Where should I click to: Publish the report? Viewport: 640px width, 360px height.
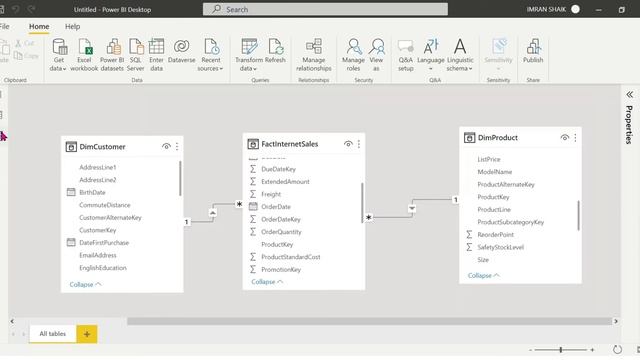click(x=533, y=51)
